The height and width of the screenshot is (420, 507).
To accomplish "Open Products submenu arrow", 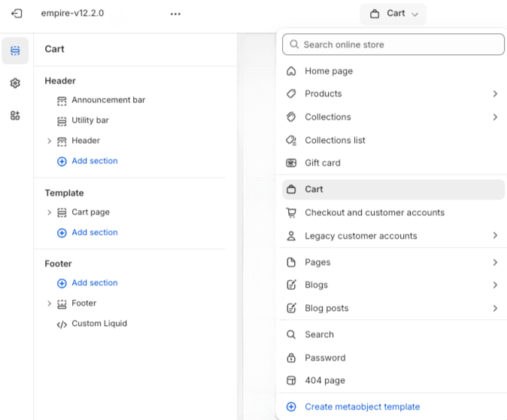I will click(x=495, y=94).
